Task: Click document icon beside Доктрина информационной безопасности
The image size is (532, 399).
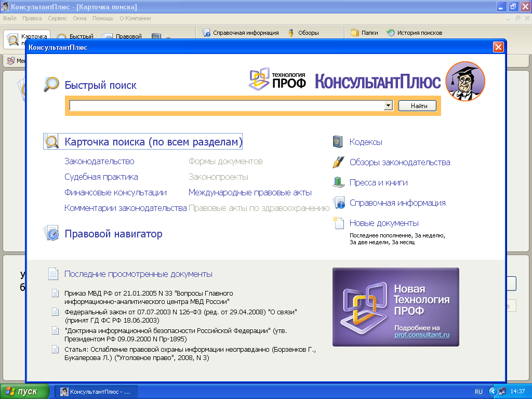Action: click(55, 330)
